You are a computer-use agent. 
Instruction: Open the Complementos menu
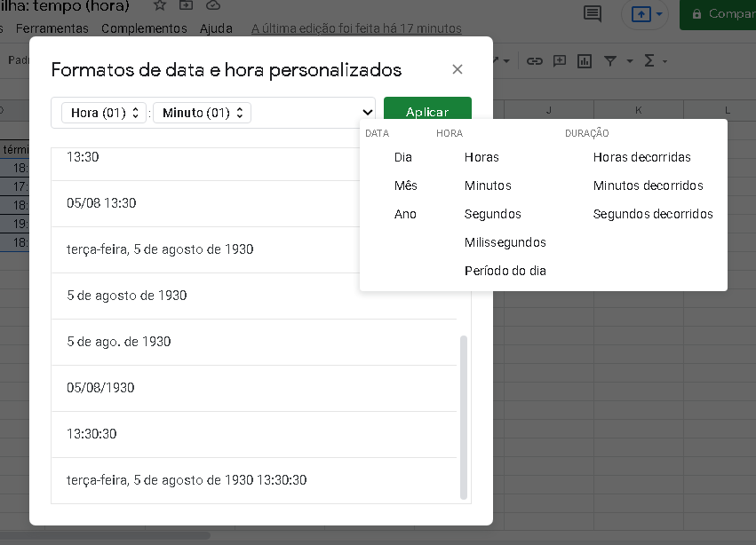(144, 28)
